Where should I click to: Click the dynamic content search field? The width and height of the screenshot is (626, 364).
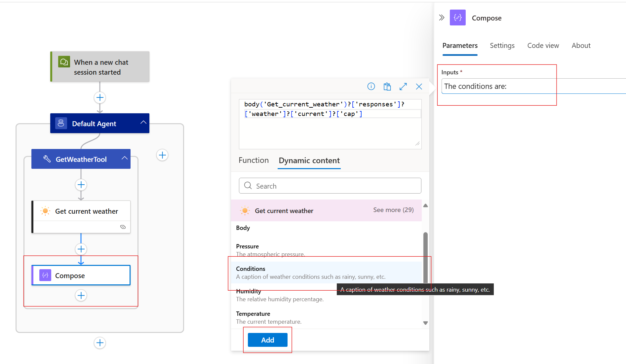(330, 186)
